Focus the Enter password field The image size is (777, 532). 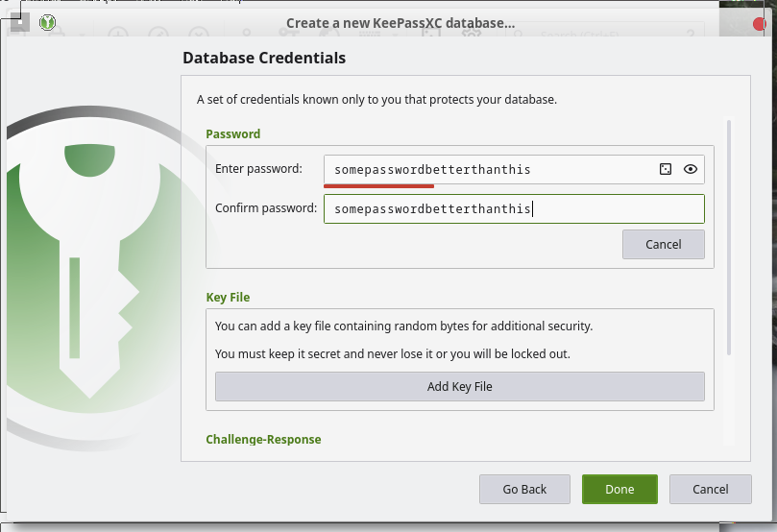514,169
